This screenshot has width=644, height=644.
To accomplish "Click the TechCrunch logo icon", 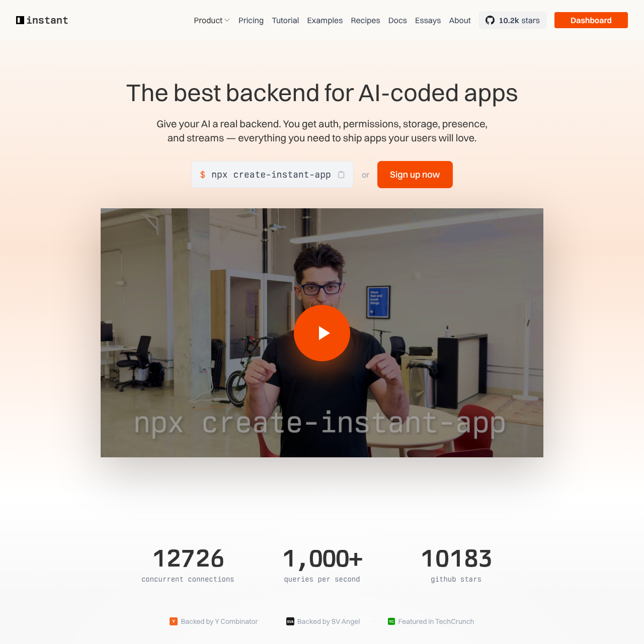I will (391, 621).
